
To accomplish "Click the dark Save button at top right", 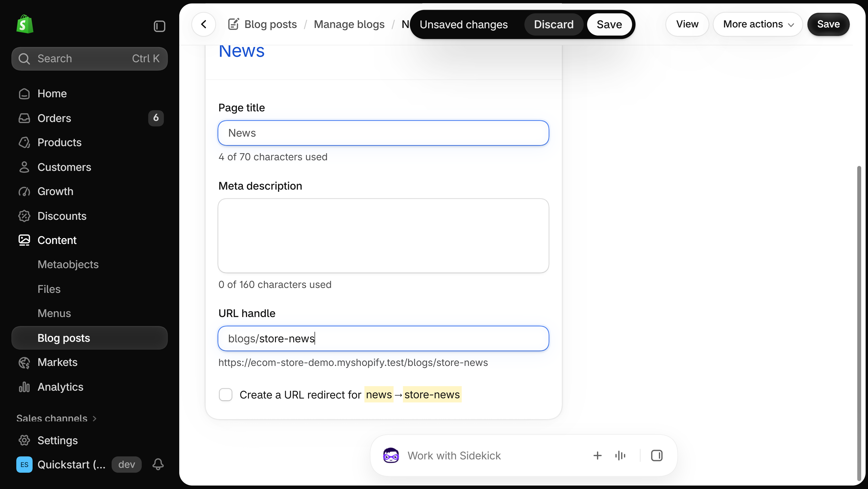I will point(829,24).
